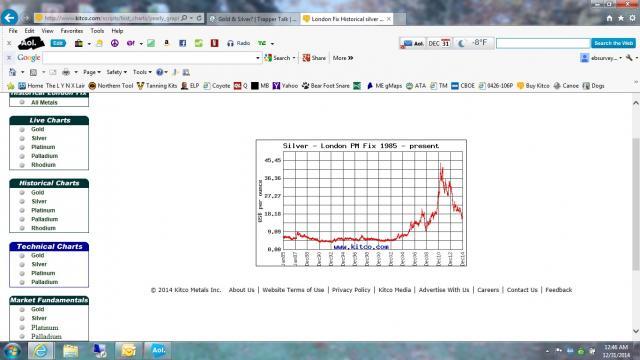Click the Search the Web button
Screen dimensions: 640x360
[613, 43]
